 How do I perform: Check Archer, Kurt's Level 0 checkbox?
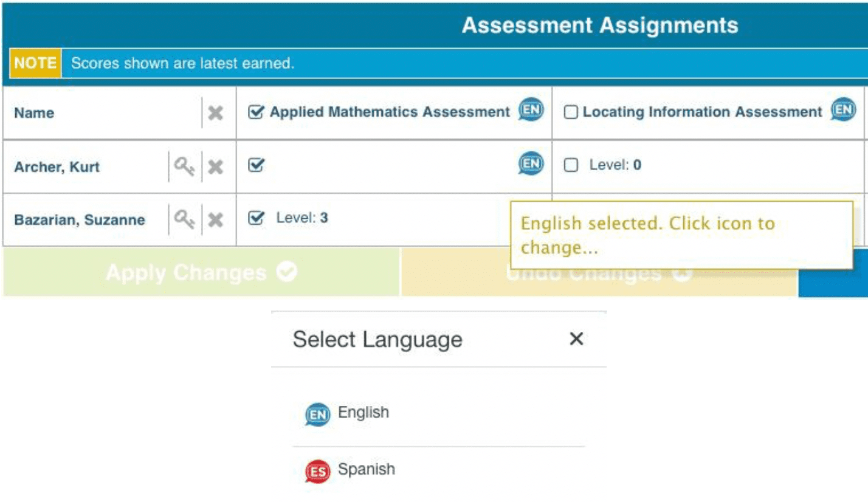[571, 165]
